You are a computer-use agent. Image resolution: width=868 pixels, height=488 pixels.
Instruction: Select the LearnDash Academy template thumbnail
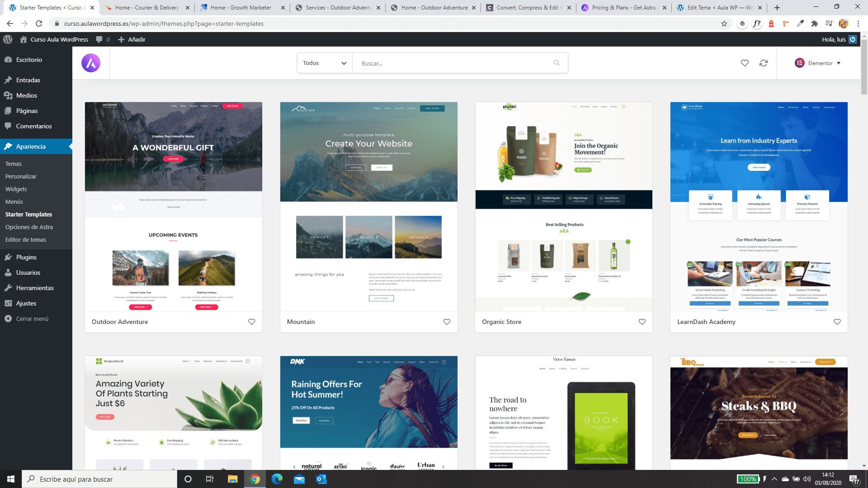[759, 206]
